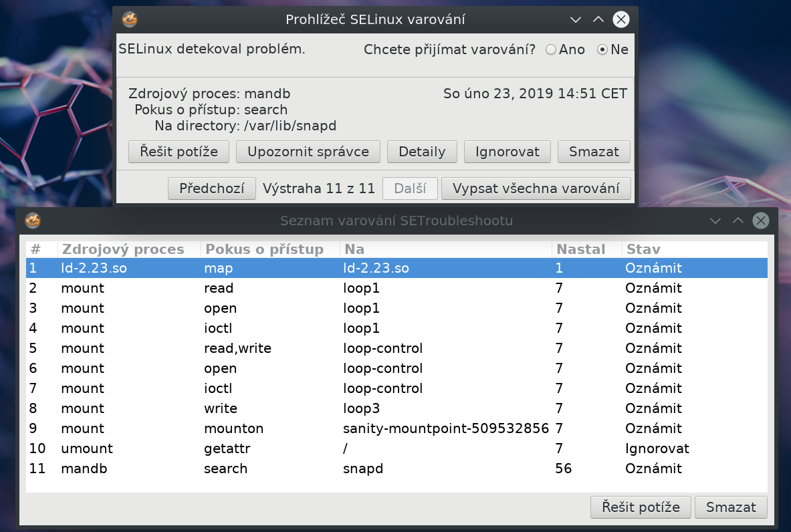Go to the Předchozí alert
Screen dimensions: 791x532
pos(212,188)
